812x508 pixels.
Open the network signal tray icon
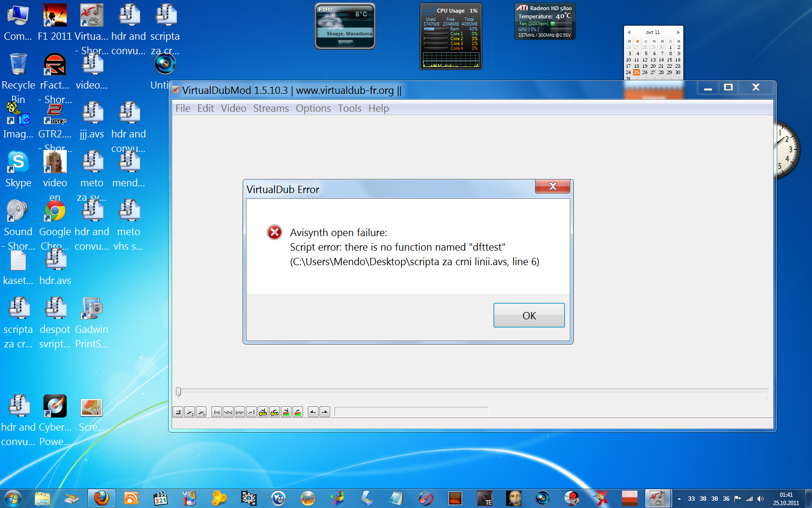point(749,499)
